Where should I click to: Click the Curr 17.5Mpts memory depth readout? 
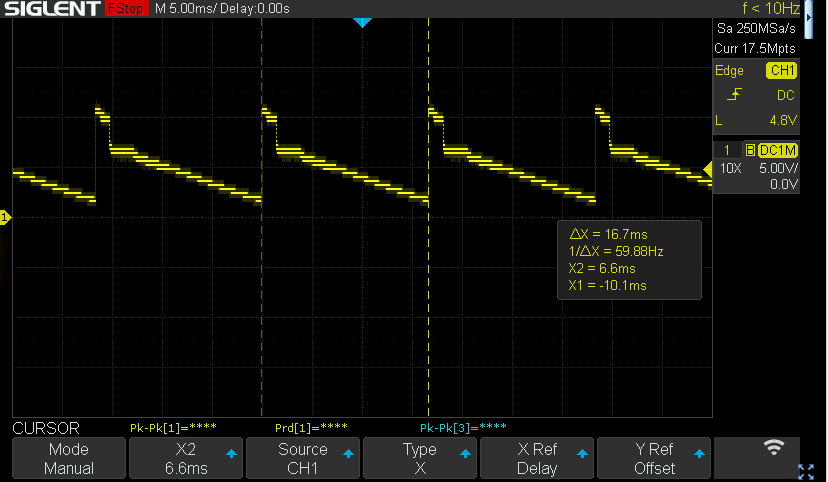[755, 49]
